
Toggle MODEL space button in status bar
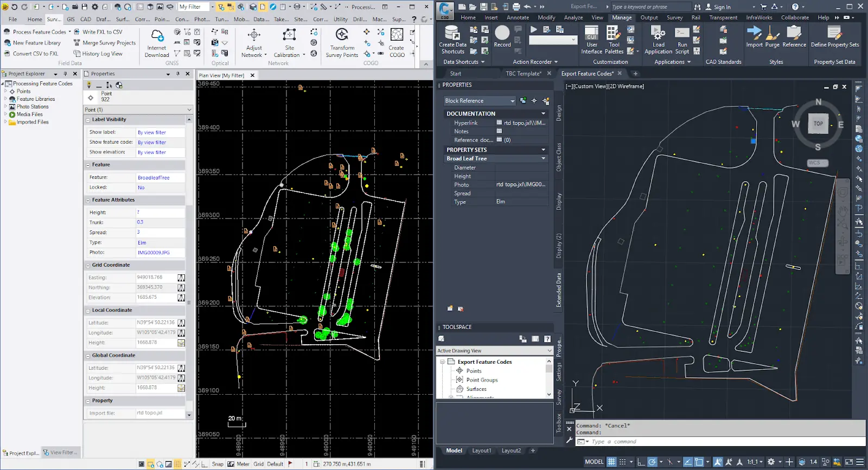coord(593,462)
